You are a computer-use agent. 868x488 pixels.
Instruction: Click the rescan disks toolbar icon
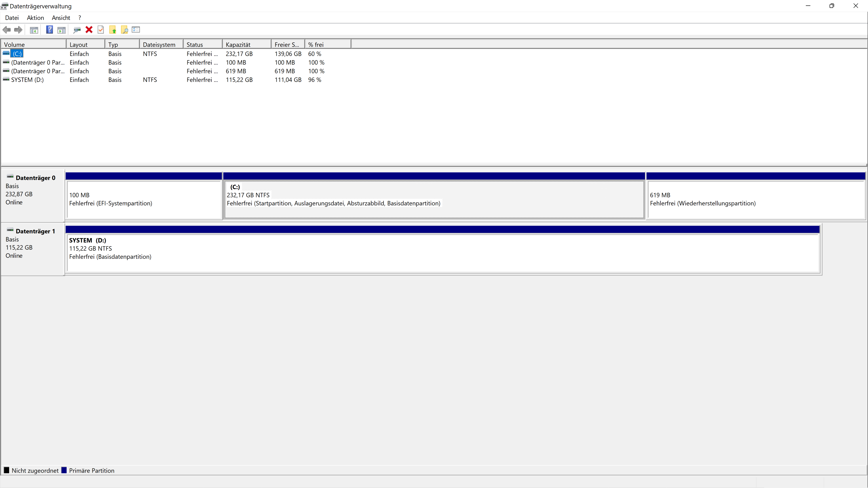(77, 30)
